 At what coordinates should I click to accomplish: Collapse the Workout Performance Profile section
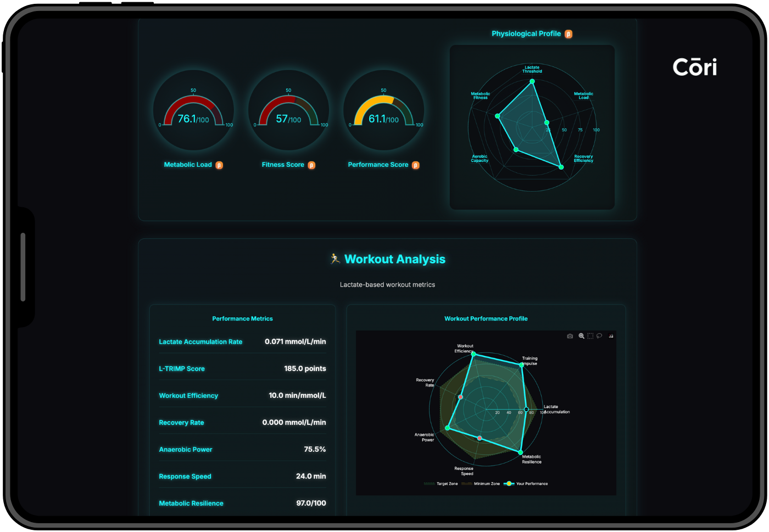point(486,318)
